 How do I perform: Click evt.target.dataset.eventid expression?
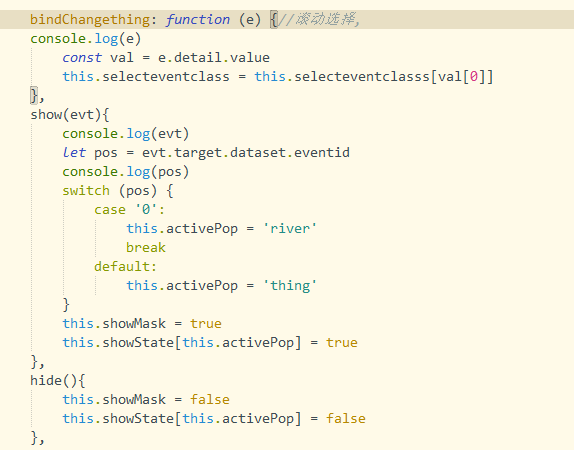246,153
